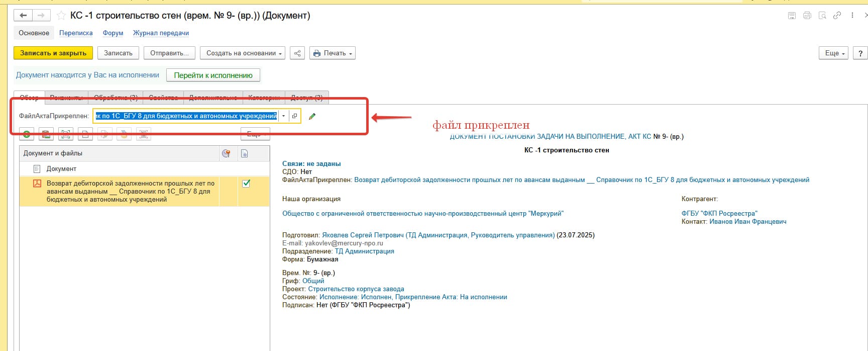
Task: Expand the top-right Еще menu
Action: pyautogui.click(x=834, y=53)
